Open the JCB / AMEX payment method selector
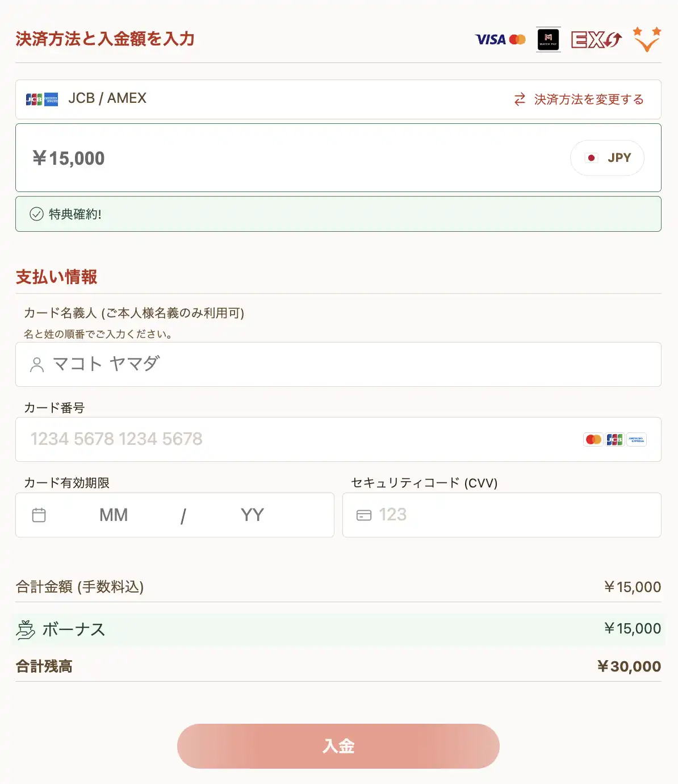 [x=338, y=99]
